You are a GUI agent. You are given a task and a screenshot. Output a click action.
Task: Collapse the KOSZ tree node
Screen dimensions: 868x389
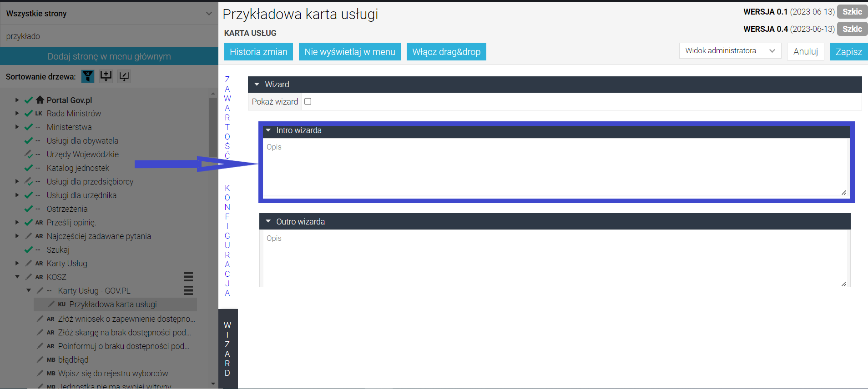pyautogui.click(x=17, y=277)
